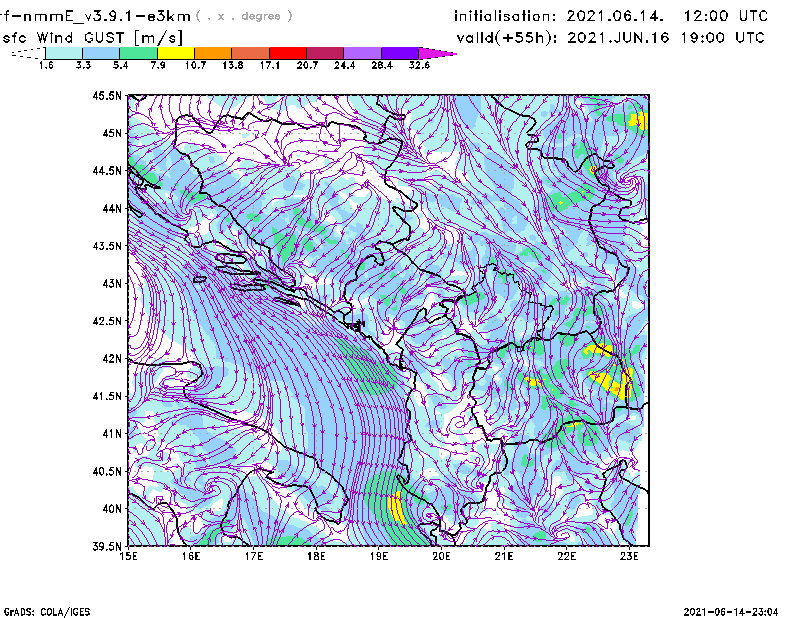
Task: Click the '41.5N' latitude label
Action: pos(107,396)
